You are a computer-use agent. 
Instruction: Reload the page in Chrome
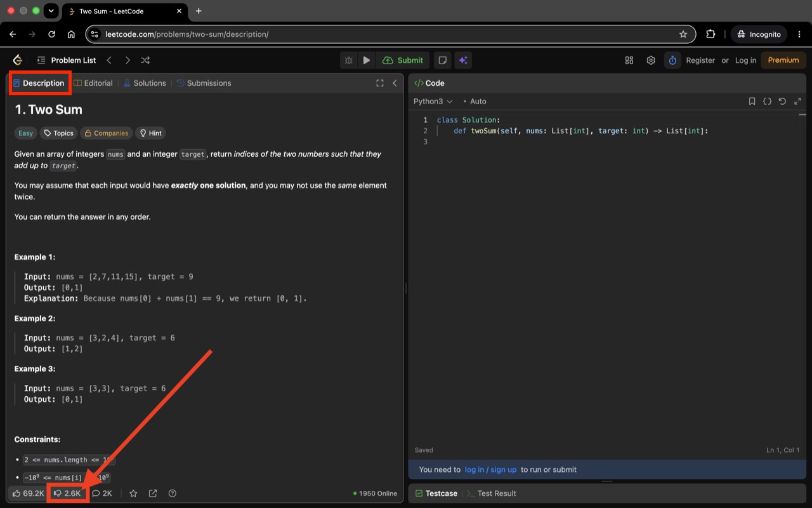[x=52, y=34]
